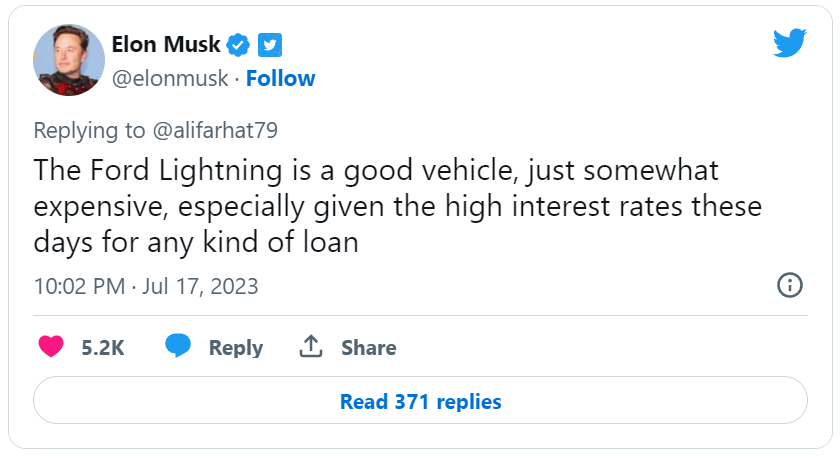Open Elon Musk's profile picture

click(68, 60)
